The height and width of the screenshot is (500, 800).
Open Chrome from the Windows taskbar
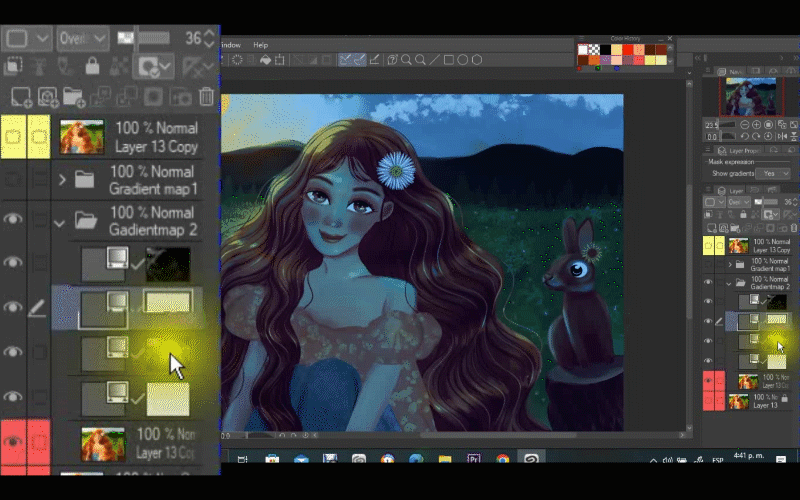[x=502, y=460]
